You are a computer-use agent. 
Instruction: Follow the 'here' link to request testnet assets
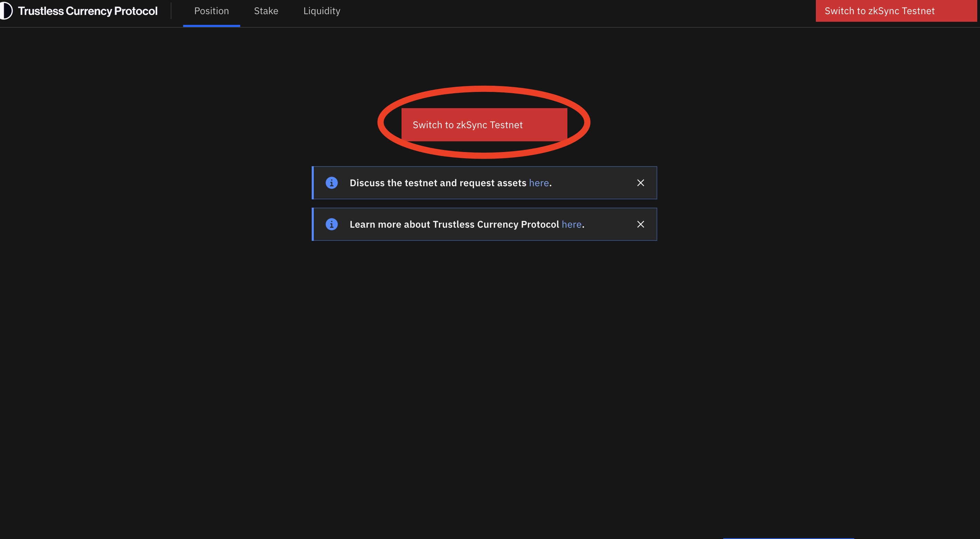click(x=539, y=183)
